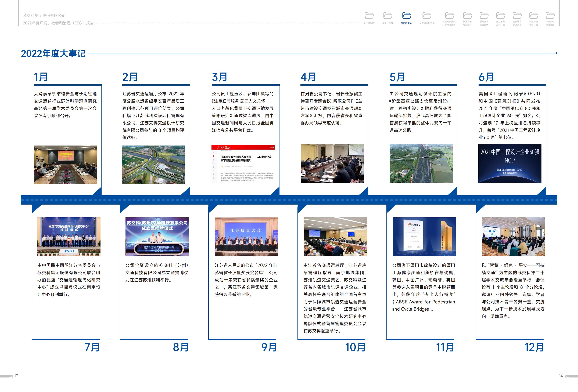
Task: Click the 走进苏交科 navigation label
Action: (406, 23)
